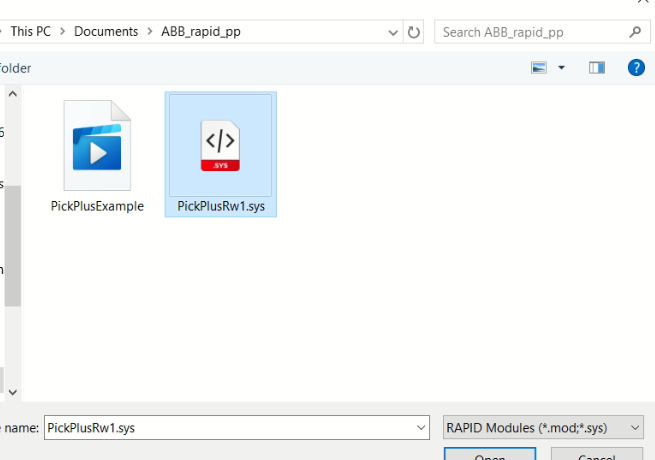Click the search magnifier icon

click(635, 32)
